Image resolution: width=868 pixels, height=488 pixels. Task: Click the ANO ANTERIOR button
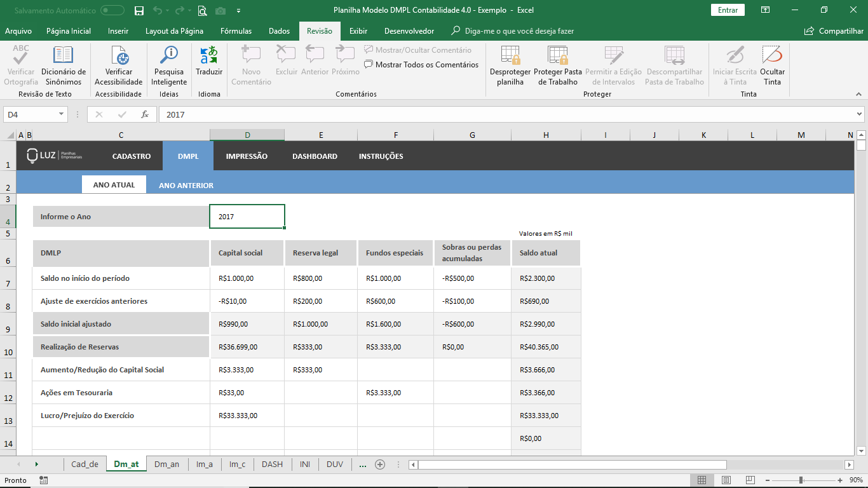point(186,186)
